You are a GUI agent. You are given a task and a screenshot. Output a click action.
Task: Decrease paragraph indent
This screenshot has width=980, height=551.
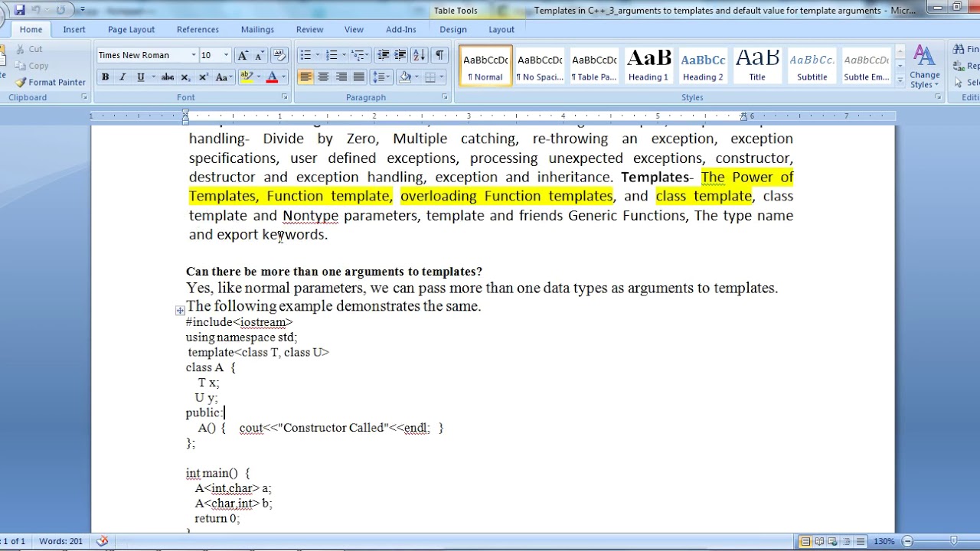coord(383,55)
